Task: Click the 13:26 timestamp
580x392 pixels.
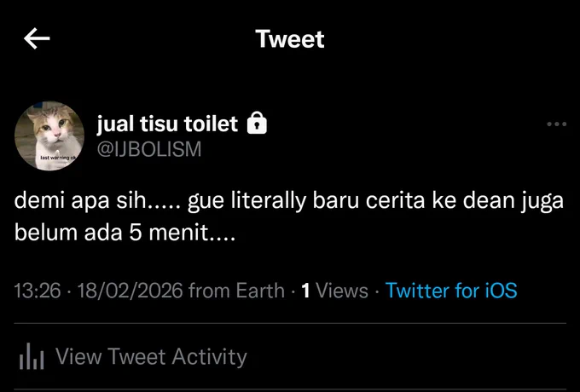Action: pyautogui.click(x=38, y=291)
